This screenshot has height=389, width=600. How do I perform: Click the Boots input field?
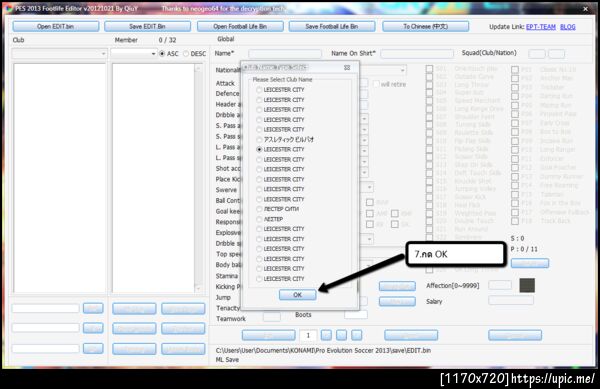pos(355,315)
